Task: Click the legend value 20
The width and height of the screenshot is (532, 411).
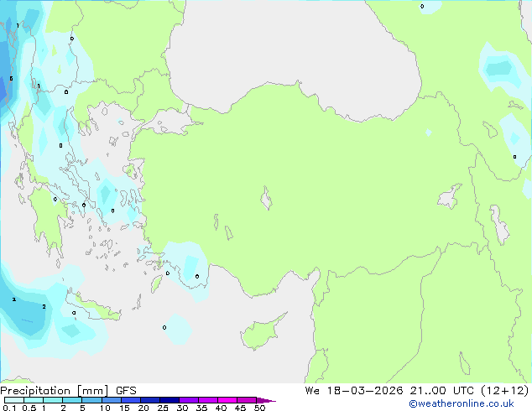Action: pyautogui.click(x=143, y=408)
